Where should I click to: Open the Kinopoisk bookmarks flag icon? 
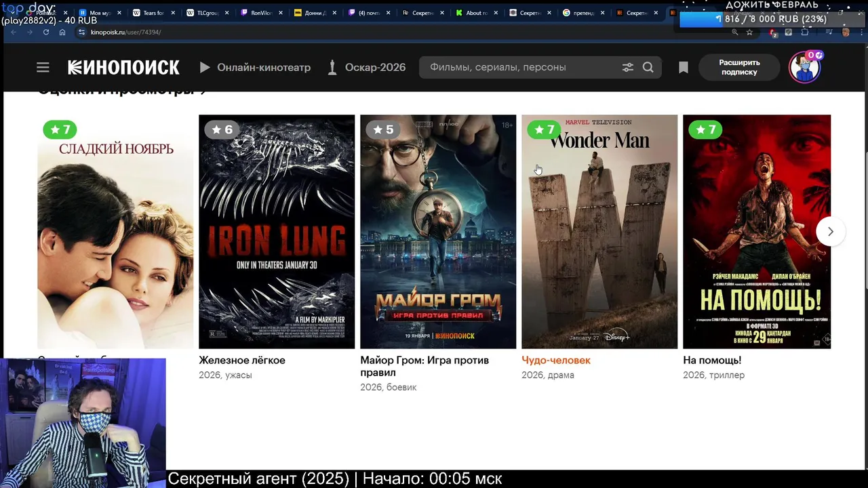click(684, 67)
